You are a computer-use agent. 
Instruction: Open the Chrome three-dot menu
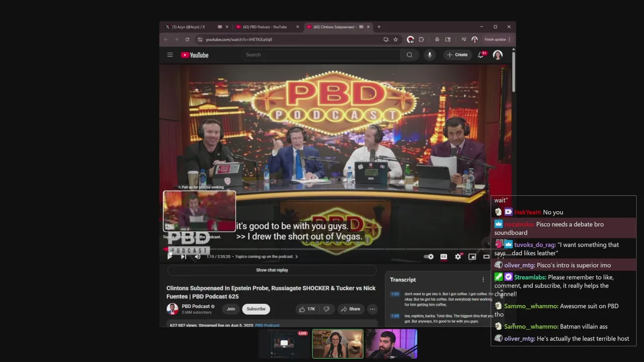509,39
